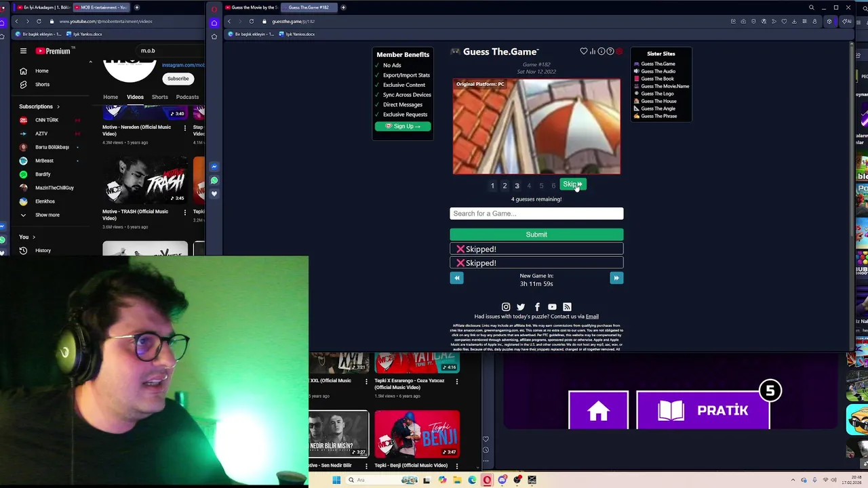
Task: Open Guess The Audio sister site
Action: [x=658, y=71]
